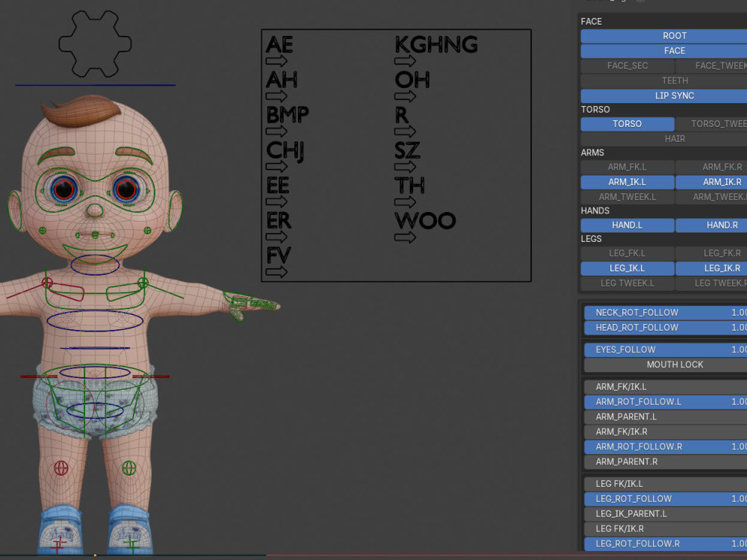
Task: Select the CHJ phoneme arrow control
Action: (277, 167)
